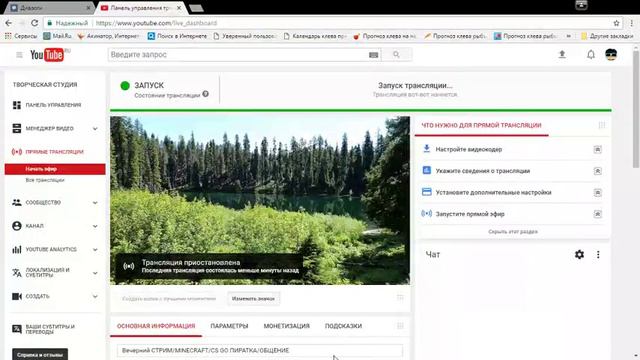Expand the Создать section
Viewport: 640px width, 360px height.
point(95,296)
